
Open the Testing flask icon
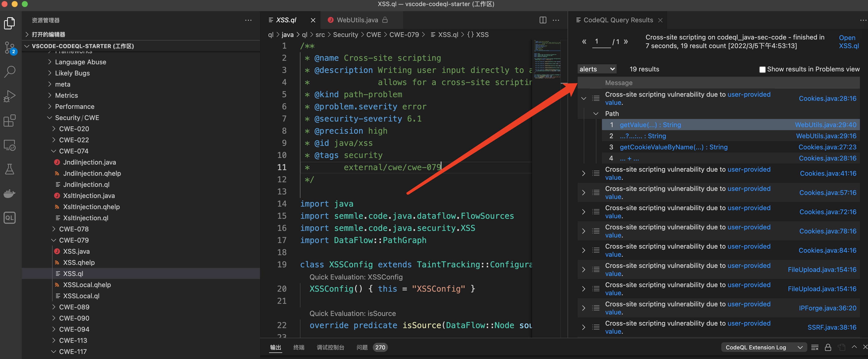9,169
